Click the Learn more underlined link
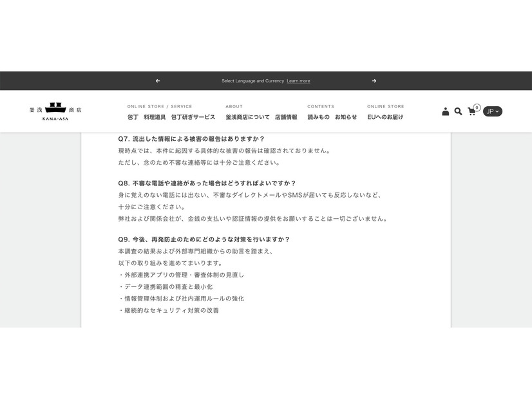This screenshot has height=399, width=532. click(298, 80)
